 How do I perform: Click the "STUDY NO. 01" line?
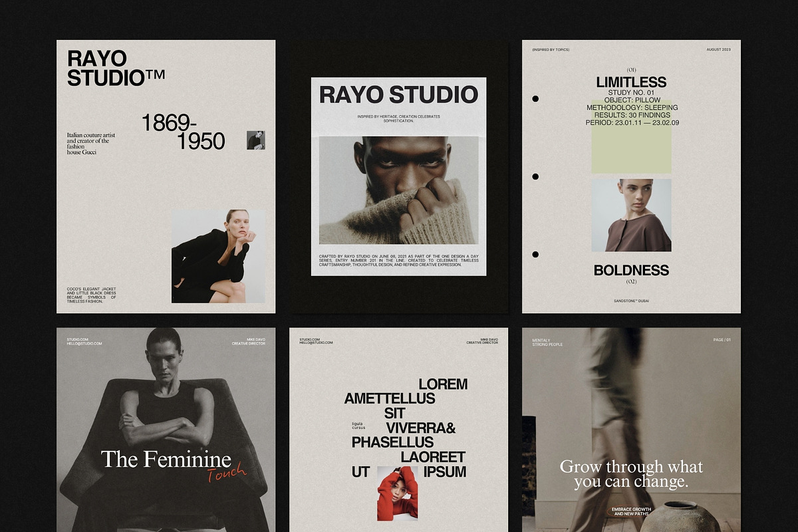coord(631,92)
